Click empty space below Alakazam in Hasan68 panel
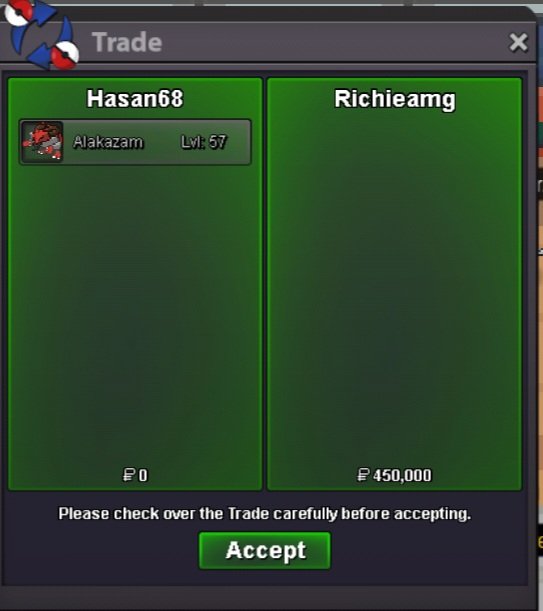 coord(135,312)
